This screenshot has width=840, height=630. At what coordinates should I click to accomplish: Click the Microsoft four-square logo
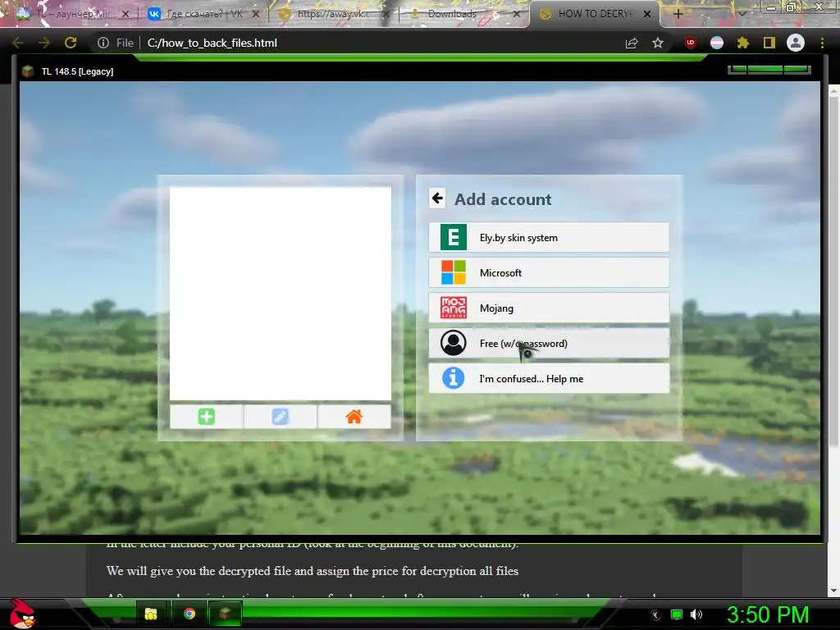pyautogui.click(x=453, y=272)
